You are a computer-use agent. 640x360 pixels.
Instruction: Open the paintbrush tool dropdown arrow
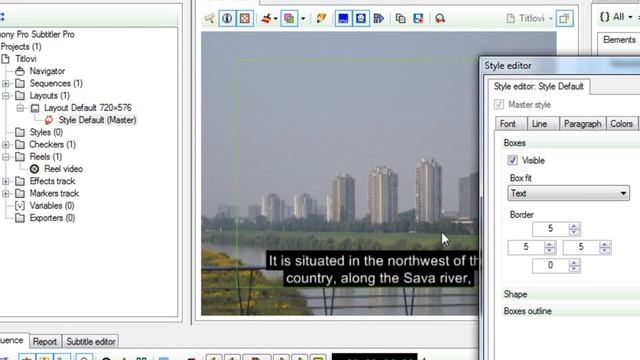(x=276, y=19)
